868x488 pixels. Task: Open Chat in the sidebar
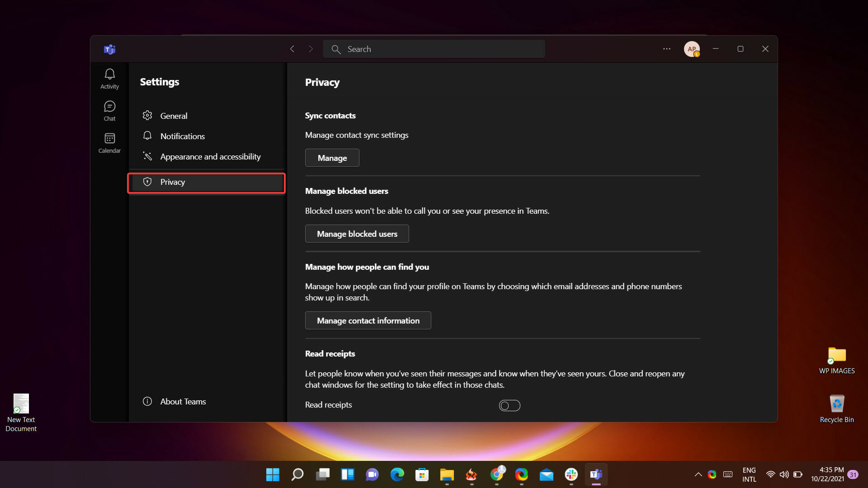[x=109, y=111]
